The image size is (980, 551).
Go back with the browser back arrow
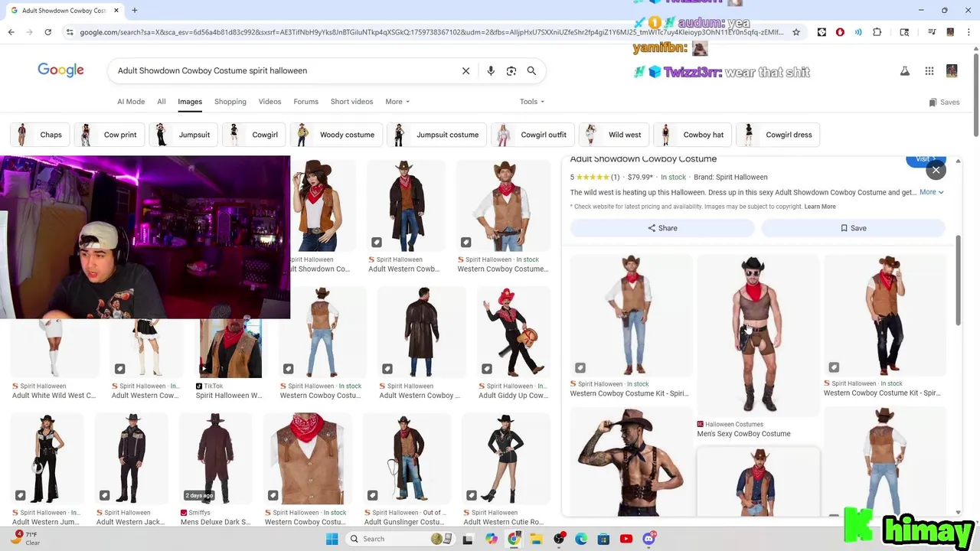[x=11, y=32]
